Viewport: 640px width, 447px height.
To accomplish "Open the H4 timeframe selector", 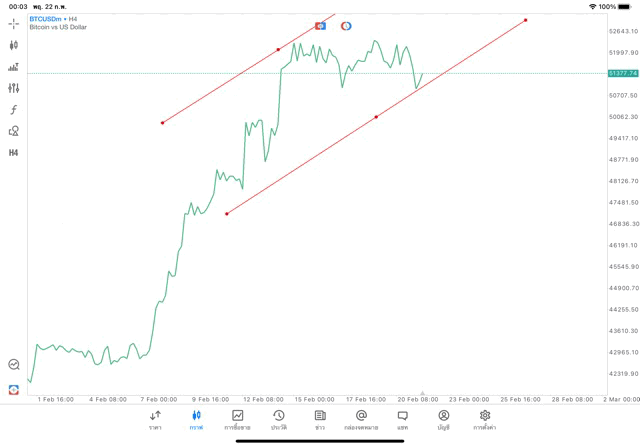I will 14,153.
